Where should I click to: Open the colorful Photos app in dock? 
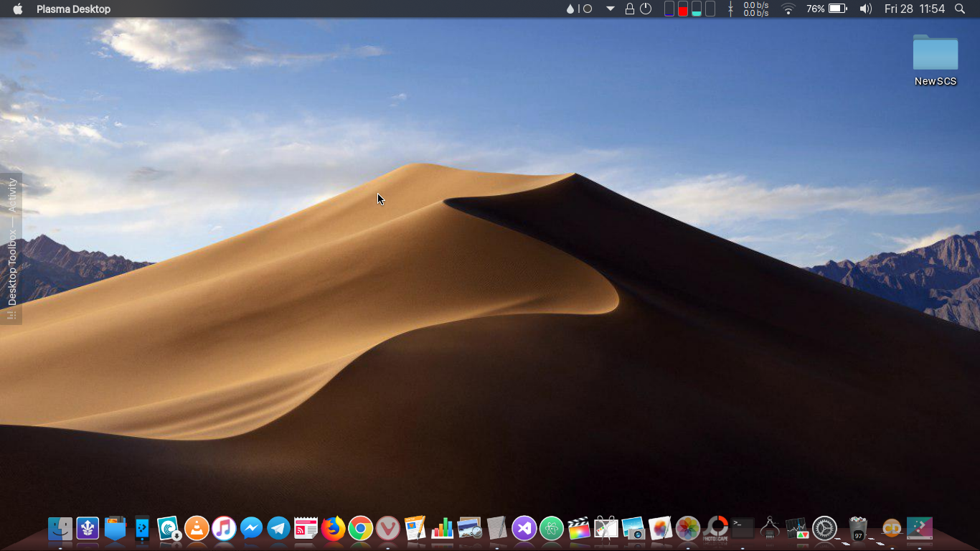pos(688,529)
